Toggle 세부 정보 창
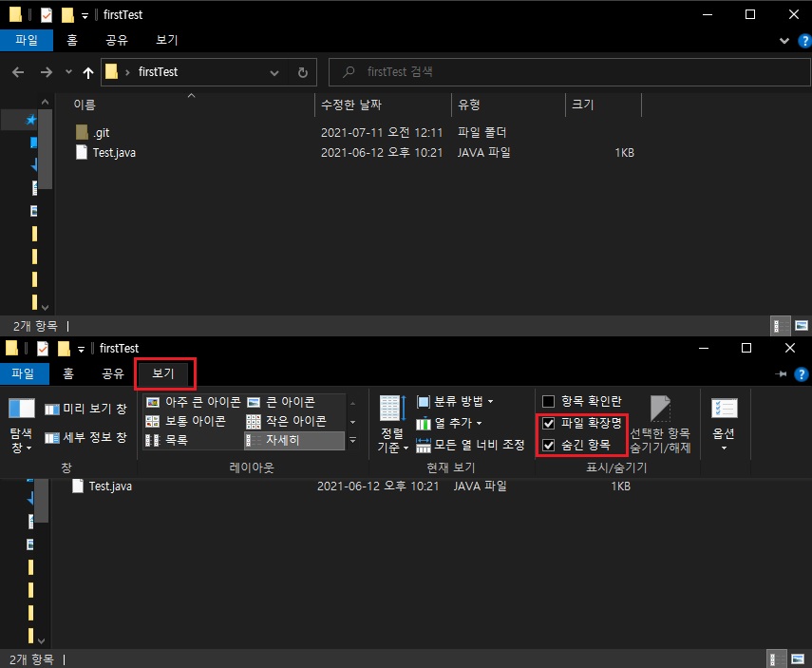The image size is (812, 668). (85, 437)
